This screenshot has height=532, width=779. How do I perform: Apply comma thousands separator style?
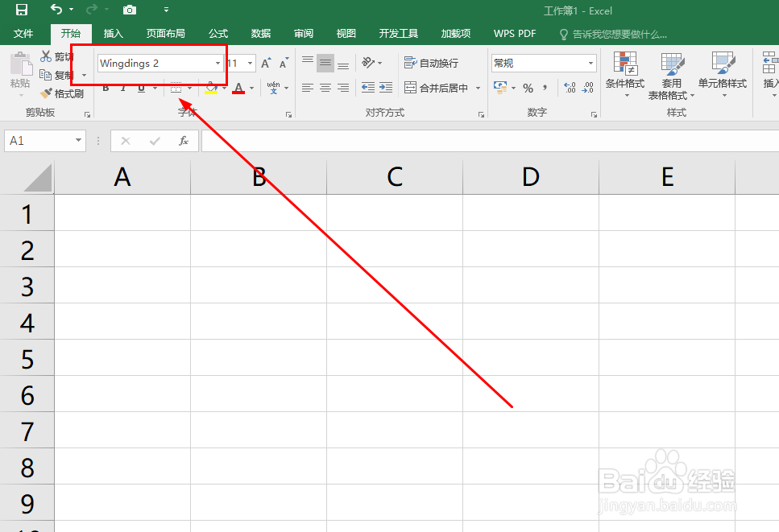545,88
